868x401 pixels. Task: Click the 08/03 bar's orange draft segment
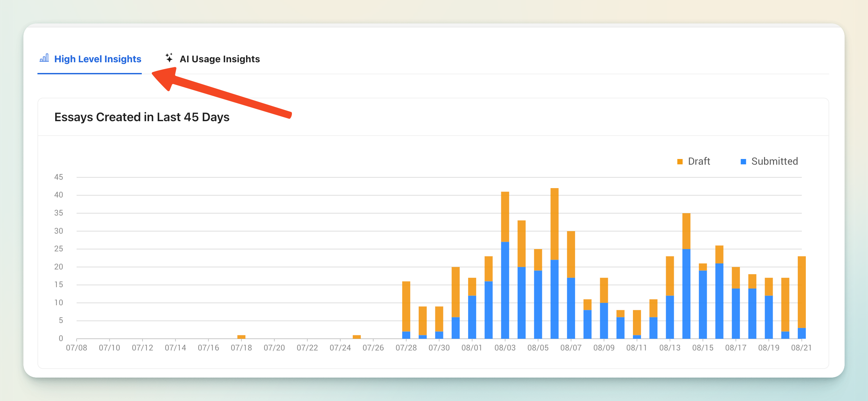505,217
